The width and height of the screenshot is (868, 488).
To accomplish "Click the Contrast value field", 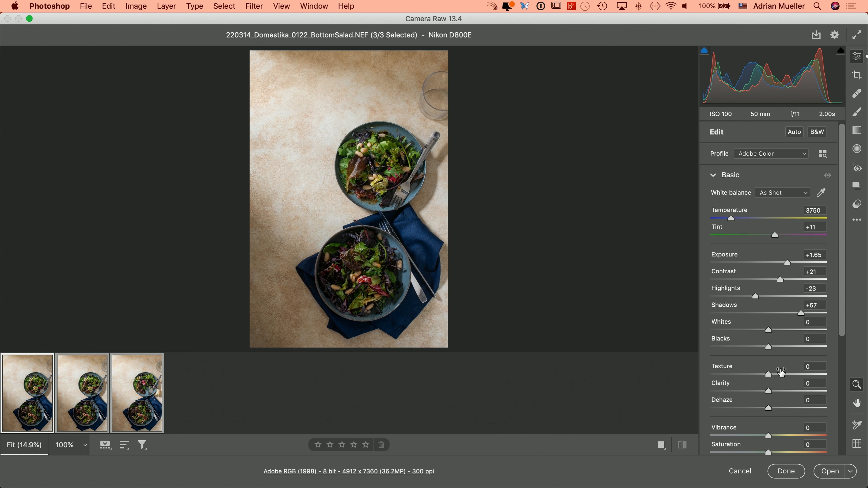I will point(815,272).
